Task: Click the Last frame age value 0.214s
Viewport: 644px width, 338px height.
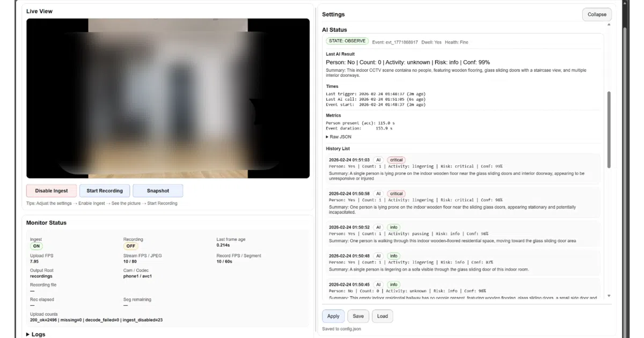Action: [x=223, y=245]
